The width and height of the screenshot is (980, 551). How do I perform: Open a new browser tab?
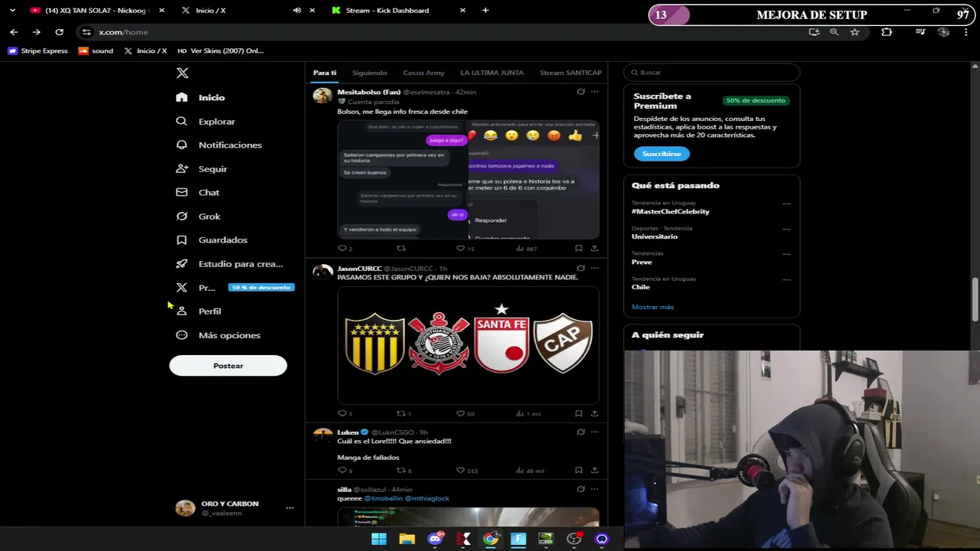pos(485,11)
